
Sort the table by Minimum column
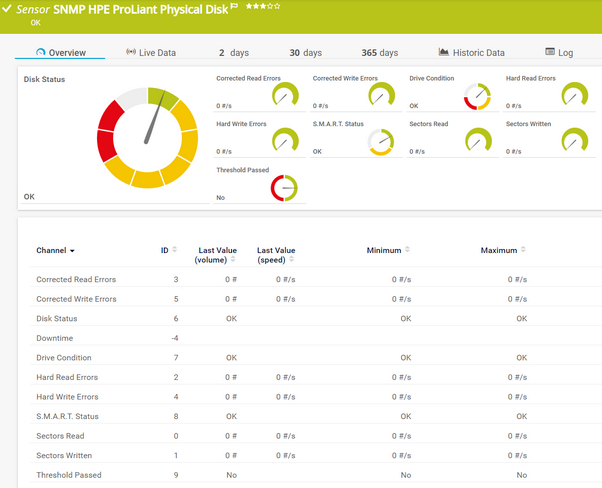[384, 250]
